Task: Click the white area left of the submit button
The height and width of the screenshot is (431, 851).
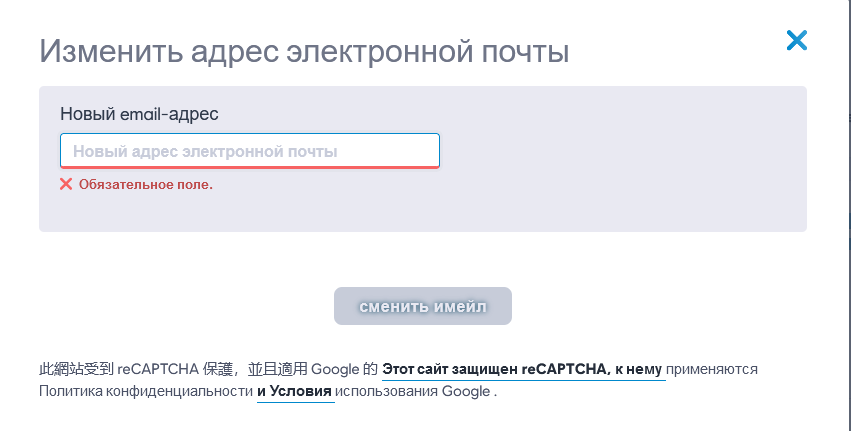Action: coord(180,306)
